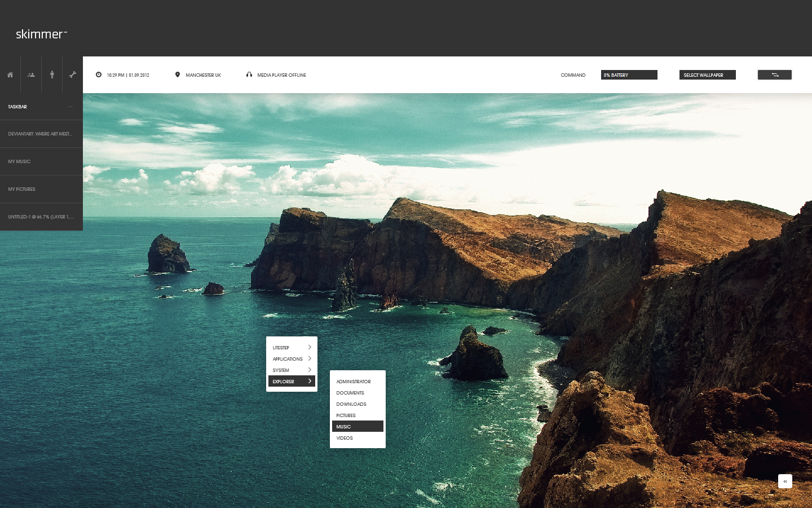The width and height of the screenshot is (812, 508).
Task: Toggle Media Player Offline status
Action: click(281, 75)
